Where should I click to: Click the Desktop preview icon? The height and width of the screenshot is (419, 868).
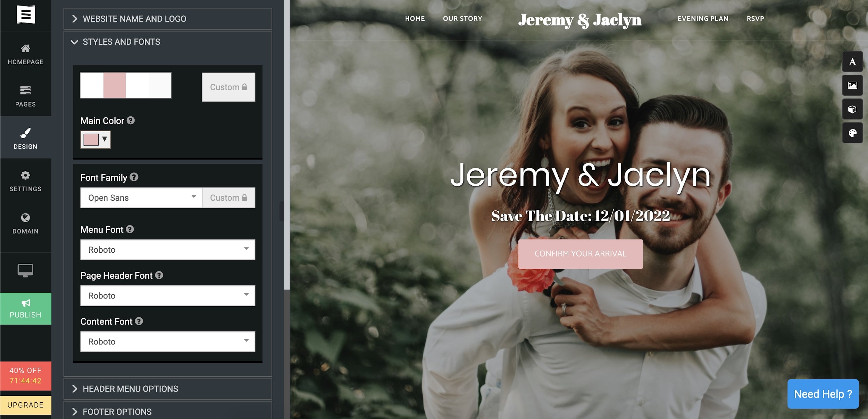(x=25, y=271)
